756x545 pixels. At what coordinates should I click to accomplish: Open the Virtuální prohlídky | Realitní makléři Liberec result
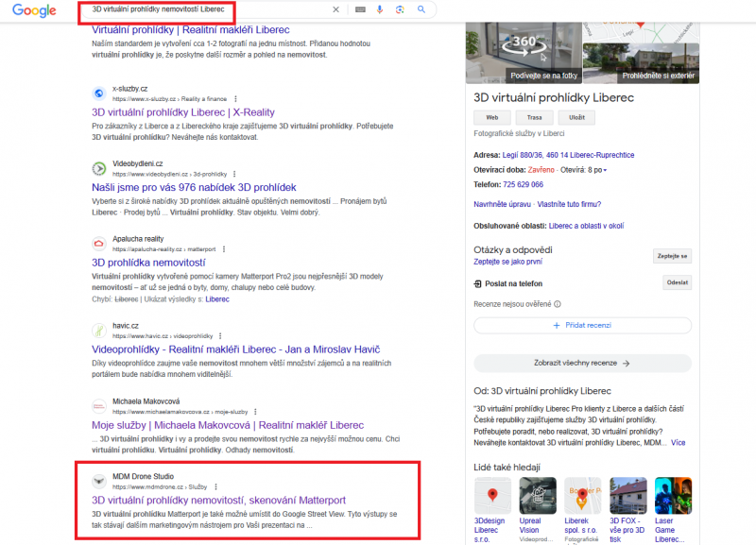pyautogui.click(x=191, y=30)
